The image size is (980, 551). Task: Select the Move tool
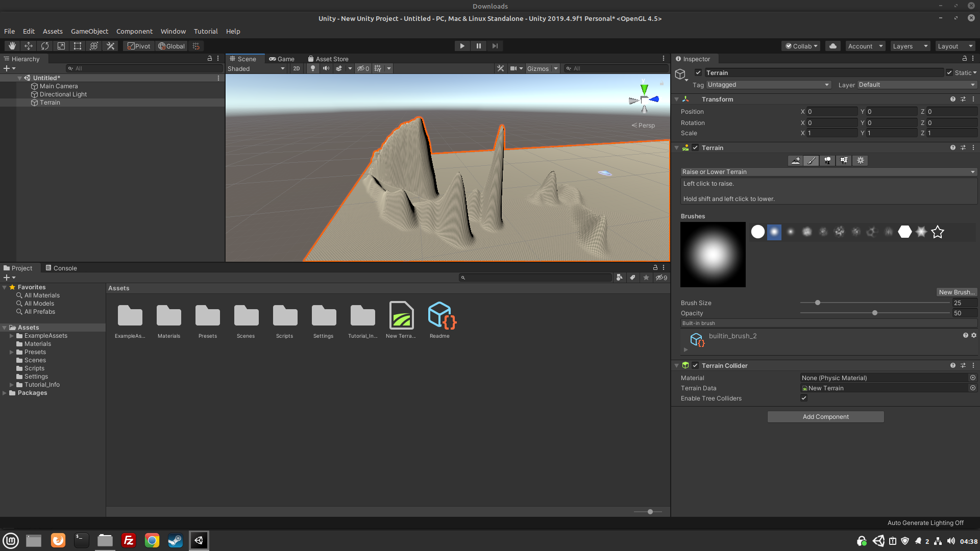pyautogui.click(x=29, y=46)
